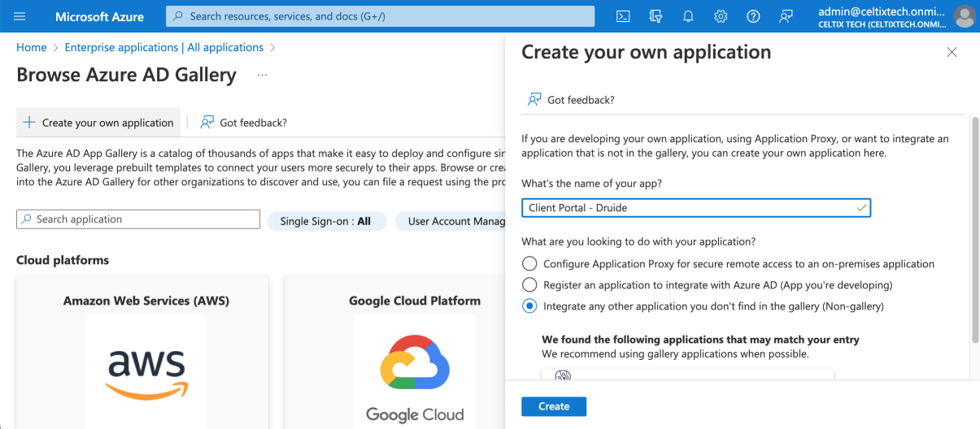Click the side panel vertical scrollbar
The image size is (980, 429).
[974, 230]
